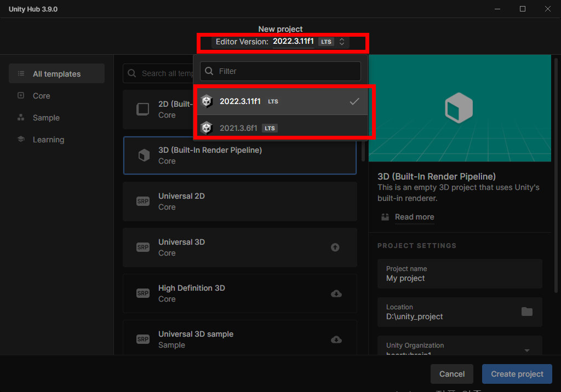561x392 pixels.
Task: Click the SRP icon on Universal 2D
Action: pos(143,201)
